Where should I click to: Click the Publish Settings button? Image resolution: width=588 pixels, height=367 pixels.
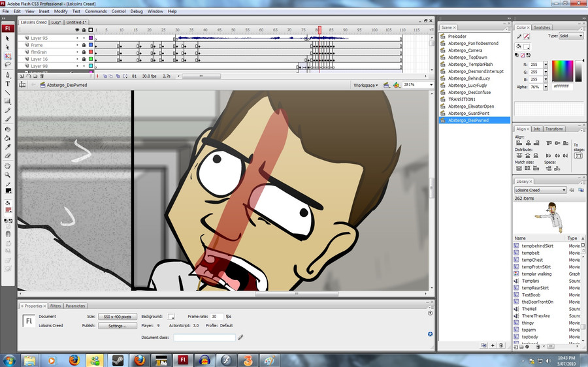coord(118,326)
